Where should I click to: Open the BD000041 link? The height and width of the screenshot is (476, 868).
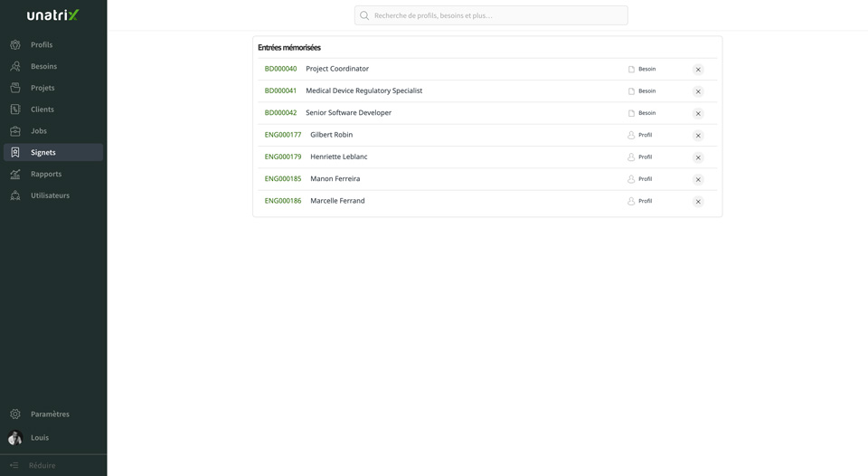point(280,90)
